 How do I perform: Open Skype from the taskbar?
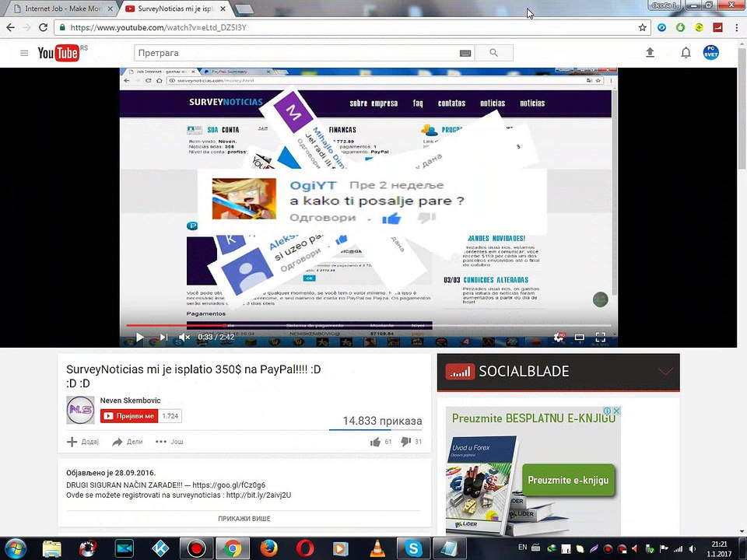(413, 548)
